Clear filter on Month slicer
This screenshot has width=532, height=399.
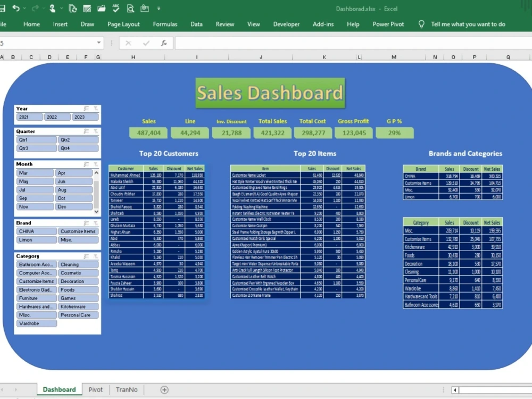tap(96, 164)
